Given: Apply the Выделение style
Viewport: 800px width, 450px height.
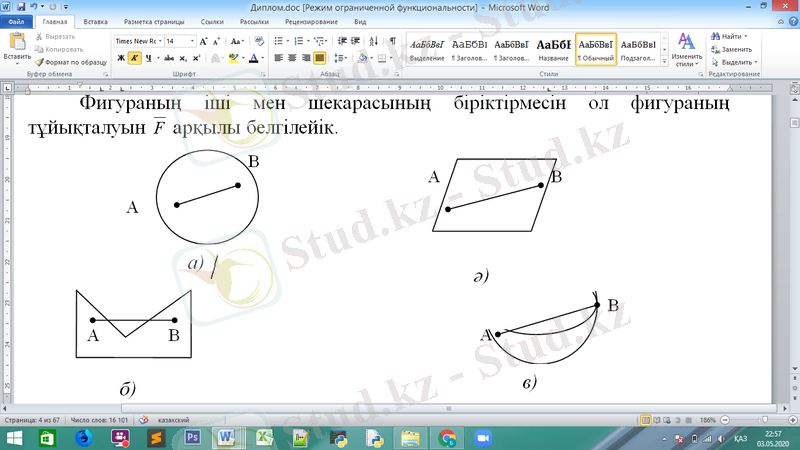Looking at the screenshot, I should coord(427,49).
